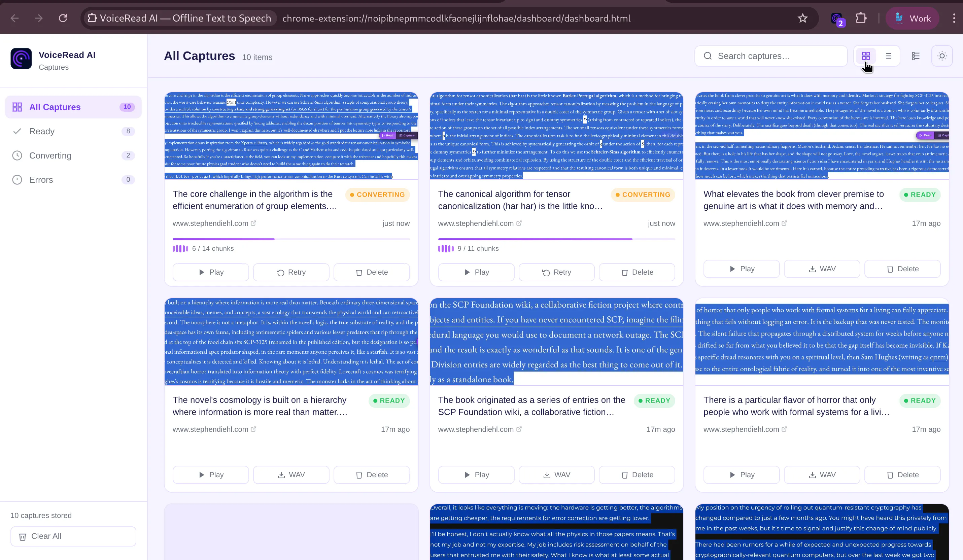963x560 pixels.
Task: Show captures with Errors
Action: tap(73, 180)
